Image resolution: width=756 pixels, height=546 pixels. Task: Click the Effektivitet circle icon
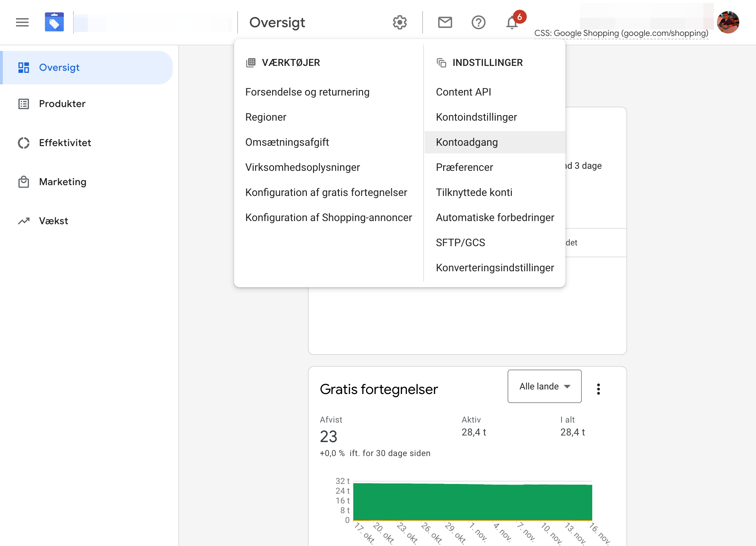[24, 143]
